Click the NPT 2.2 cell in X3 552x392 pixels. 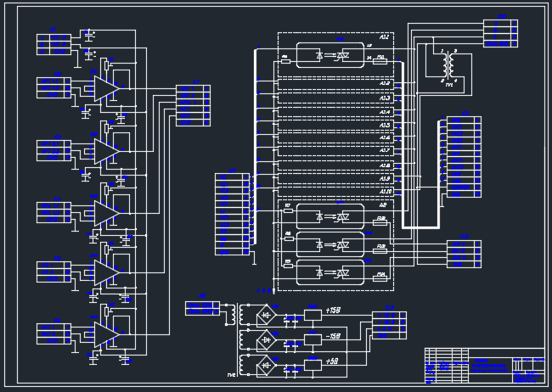pos(51,151)
